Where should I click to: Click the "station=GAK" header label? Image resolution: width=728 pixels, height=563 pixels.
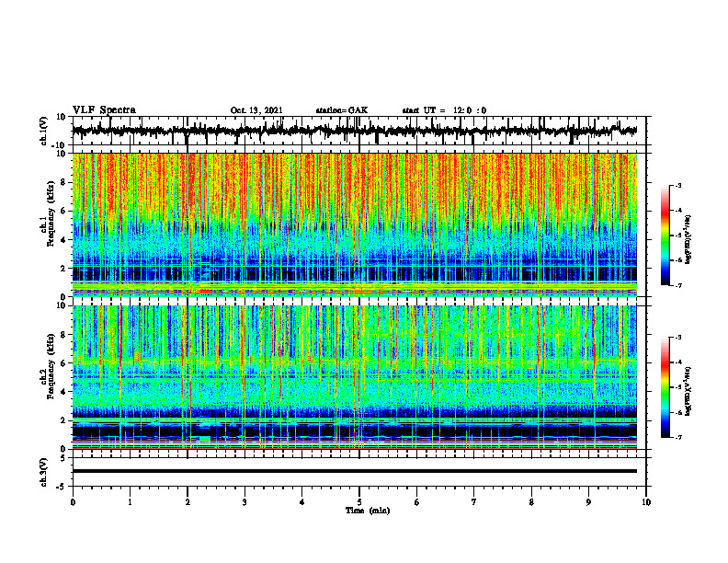pyautogui.click(x=342, y=110)
